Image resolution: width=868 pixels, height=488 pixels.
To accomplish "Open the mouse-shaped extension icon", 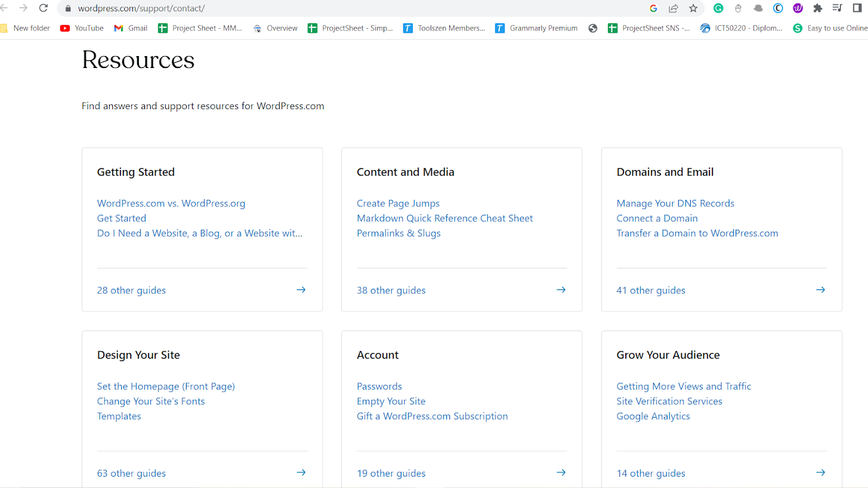I will (738, 8).
